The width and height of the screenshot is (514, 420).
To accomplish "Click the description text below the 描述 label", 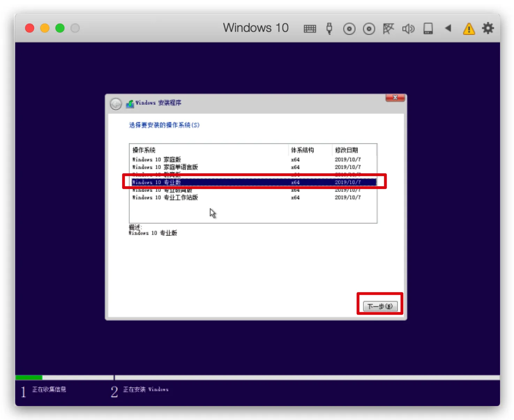I will coord(153,233).
